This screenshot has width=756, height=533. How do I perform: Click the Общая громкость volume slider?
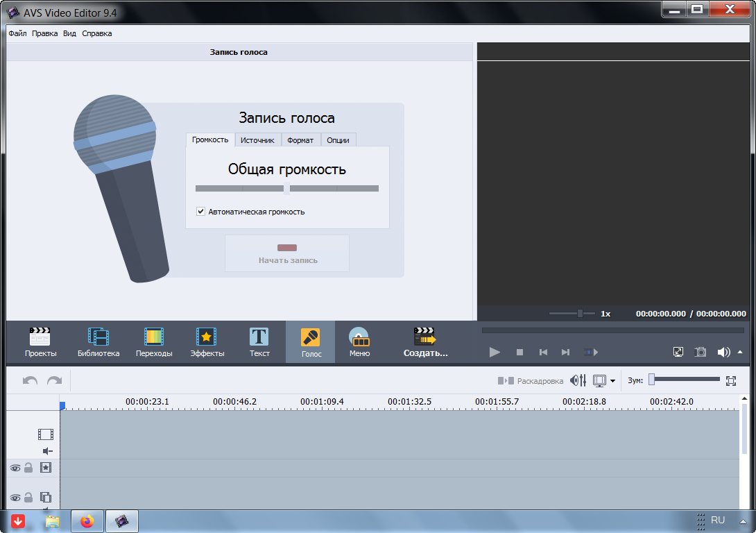[x=286, y=188]
